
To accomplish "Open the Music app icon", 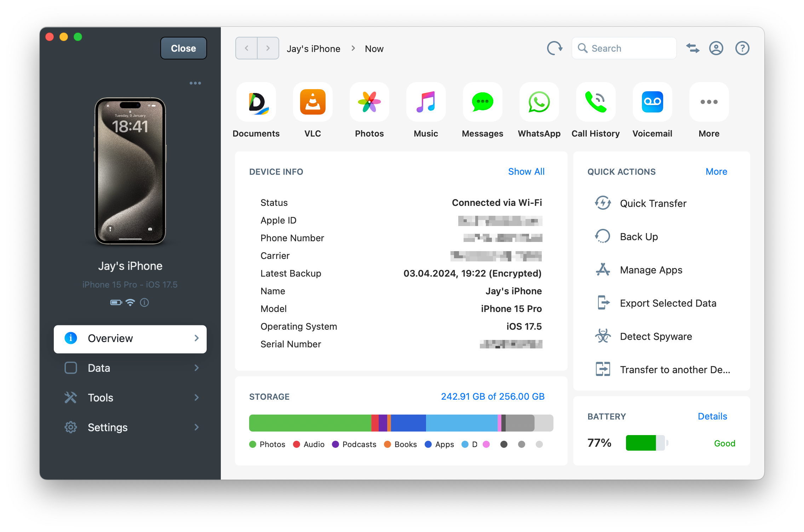I will (426, 102).
